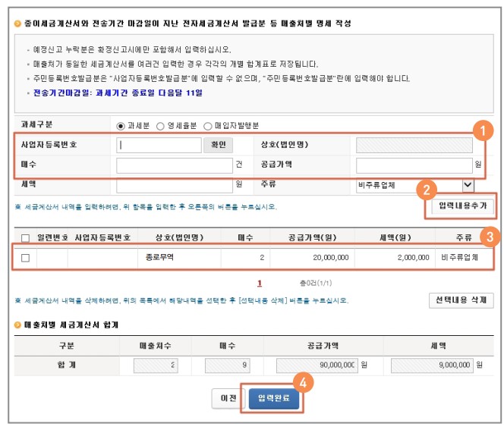The image size is (504, 430).
Task: Click the 공급가액(원) column header
Action: point(312,237)
